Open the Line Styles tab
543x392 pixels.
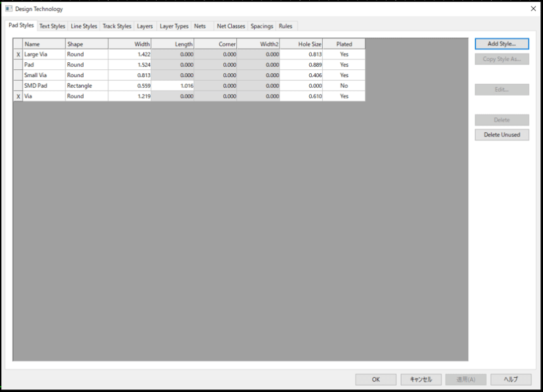(84, 26)
